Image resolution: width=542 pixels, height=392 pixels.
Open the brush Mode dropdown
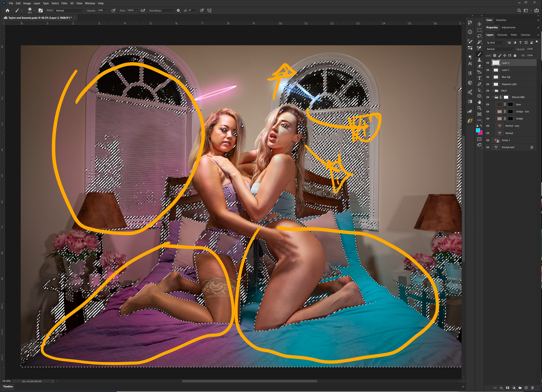tap(69, 11)
